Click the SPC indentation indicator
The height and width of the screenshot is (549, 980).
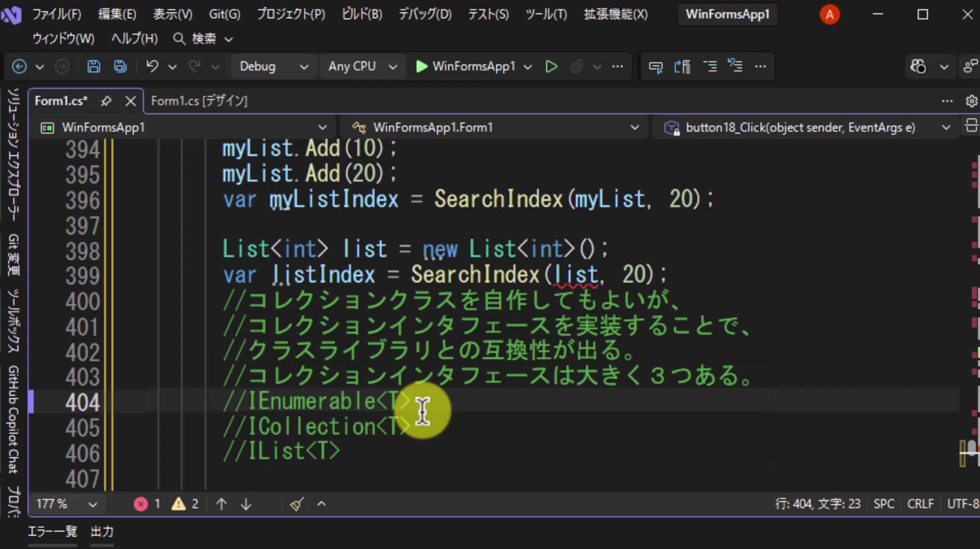(x=884, y=504)
